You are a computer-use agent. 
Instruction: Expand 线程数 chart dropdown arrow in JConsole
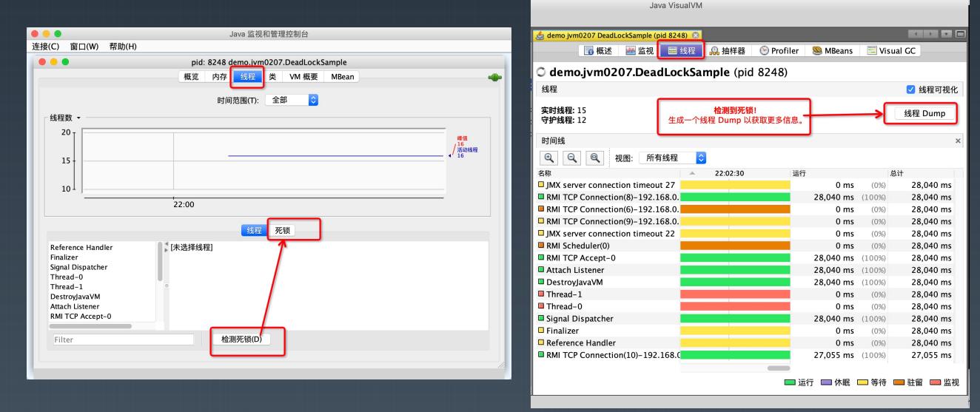[78, 118]
